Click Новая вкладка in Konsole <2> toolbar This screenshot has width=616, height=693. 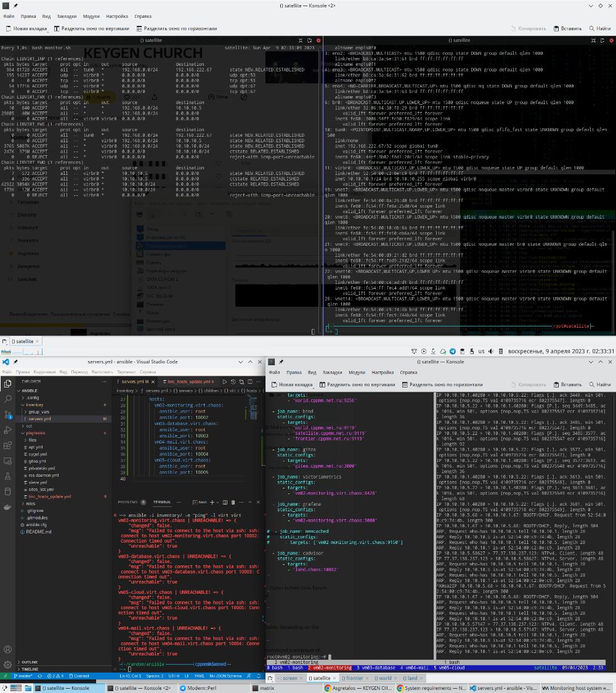[26, 29]
